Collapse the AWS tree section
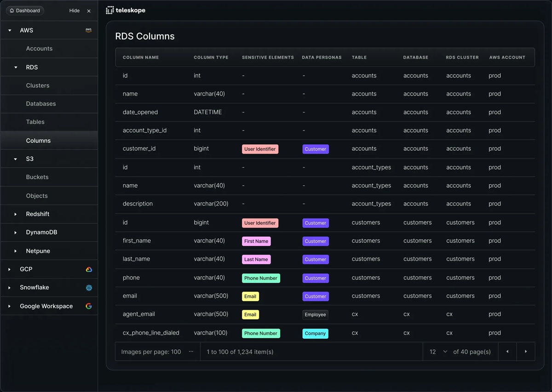552x392 pixels. pos(10,30)
